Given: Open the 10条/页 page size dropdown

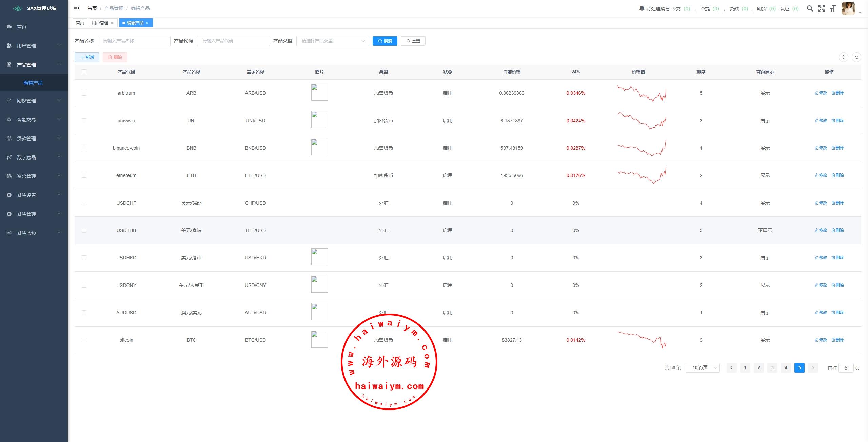Looking at the screenshot, I should pos(702,367).
